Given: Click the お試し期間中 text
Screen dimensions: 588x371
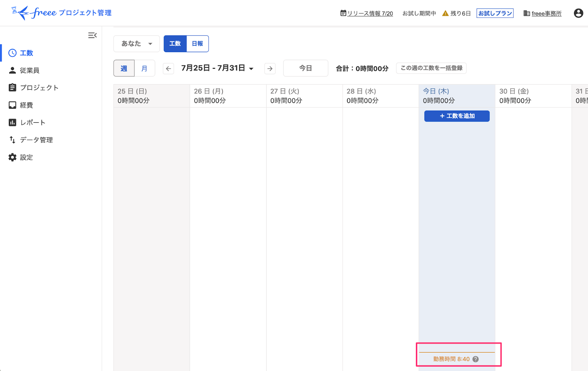Looking at the screenshot, I should pos(419,13).
